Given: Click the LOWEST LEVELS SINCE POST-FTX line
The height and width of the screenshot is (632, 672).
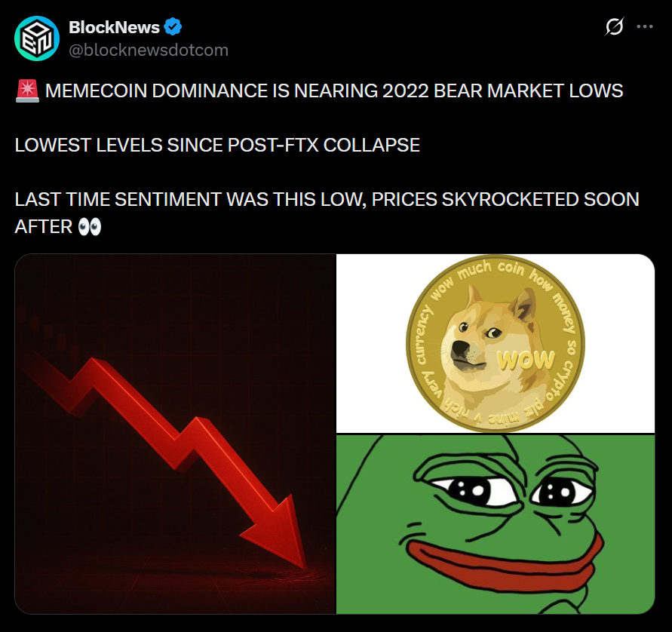Looking at the screenshot, I should 217,146.
